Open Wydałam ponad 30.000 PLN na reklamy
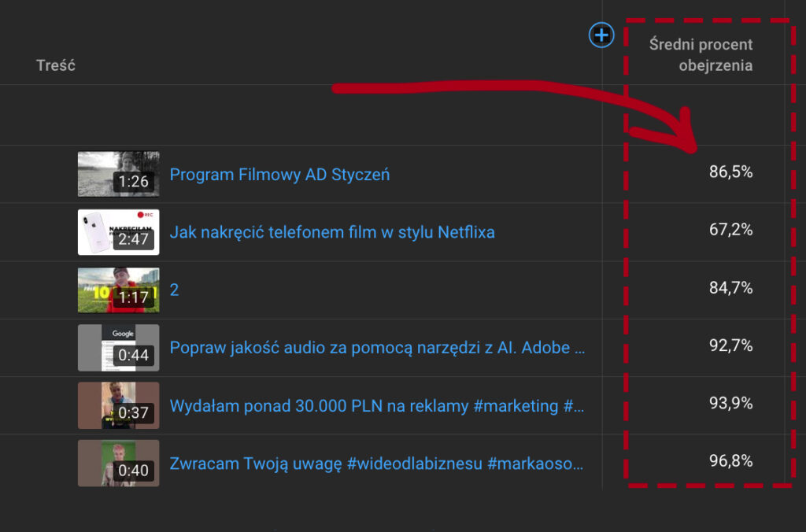This screenshot has height=532, width=806. [x=377, y=406]
